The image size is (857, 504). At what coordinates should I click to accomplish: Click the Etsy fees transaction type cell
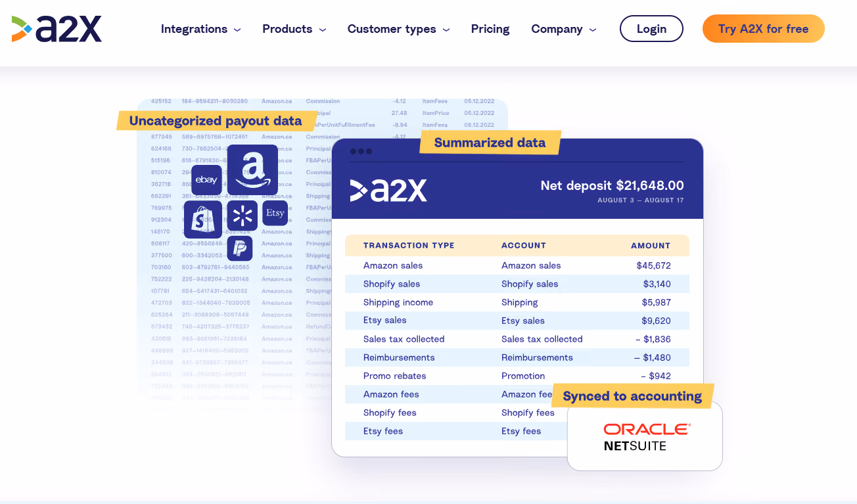pyautogui.click(x=383, y=431)
